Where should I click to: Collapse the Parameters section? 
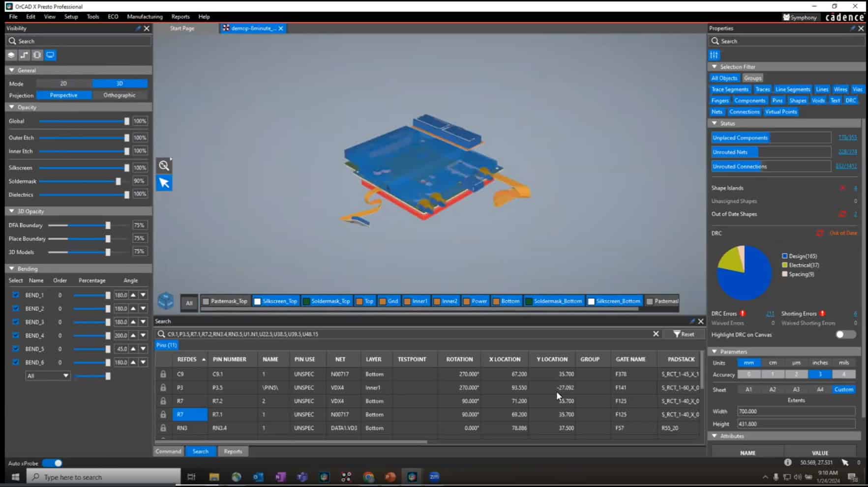pyautogui.click(x=715, y=352)
